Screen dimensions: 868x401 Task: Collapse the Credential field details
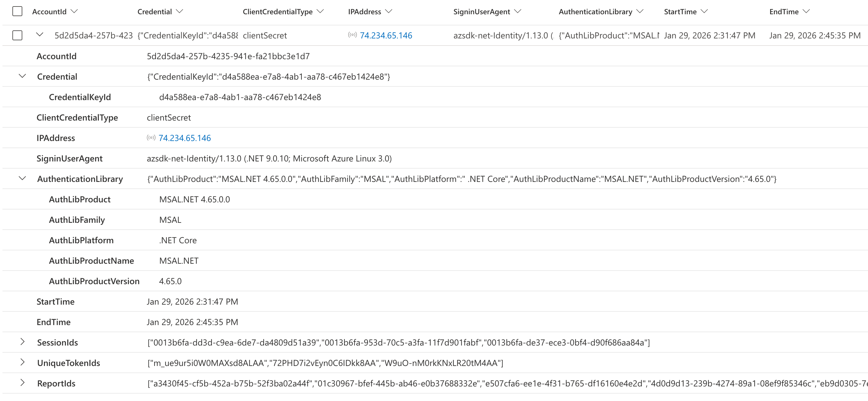(x=22, y=76)
